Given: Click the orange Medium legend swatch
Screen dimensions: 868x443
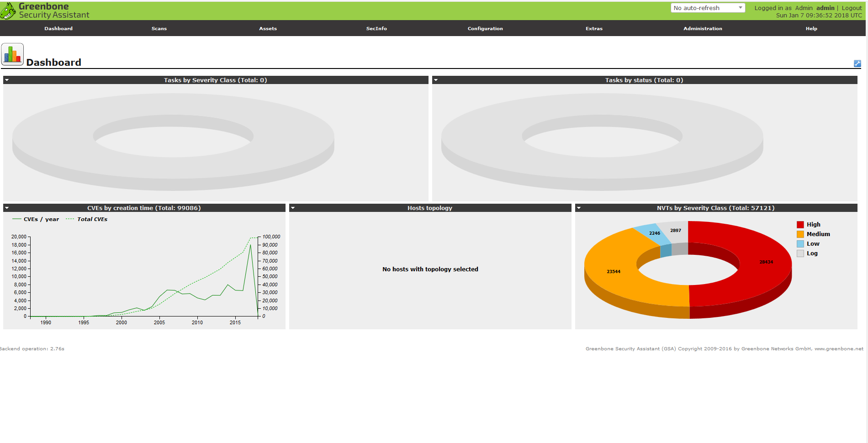Looking at the screenshot, I should [800, 234].
